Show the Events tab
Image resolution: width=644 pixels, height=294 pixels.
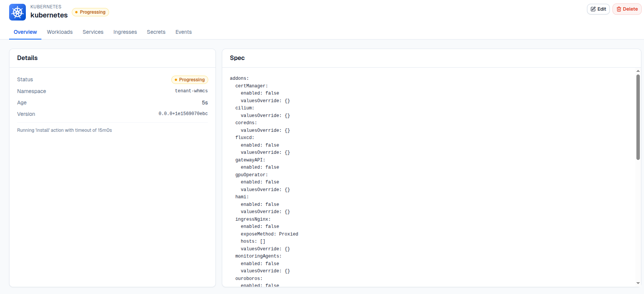point(184,32)
